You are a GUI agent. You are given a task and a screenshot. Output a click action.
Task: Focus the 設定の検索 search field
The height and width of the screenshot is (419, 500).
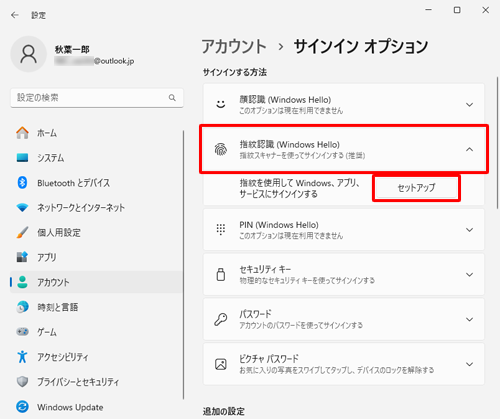[97, 98]
